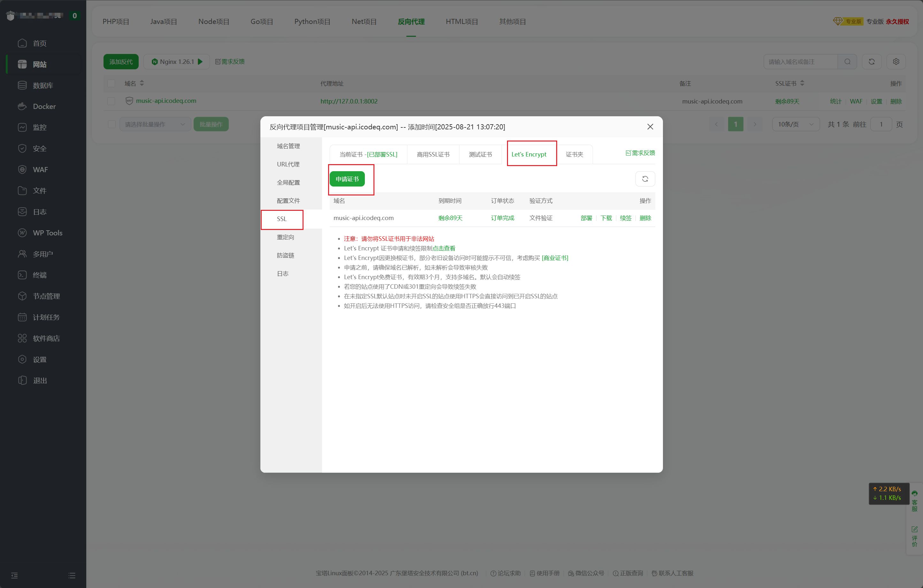Select Let's Encrypt certificate tab

[529, 155]
